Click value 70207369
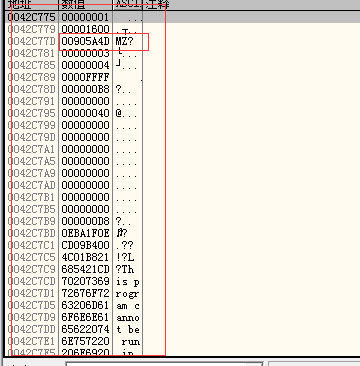 point(85,282)
